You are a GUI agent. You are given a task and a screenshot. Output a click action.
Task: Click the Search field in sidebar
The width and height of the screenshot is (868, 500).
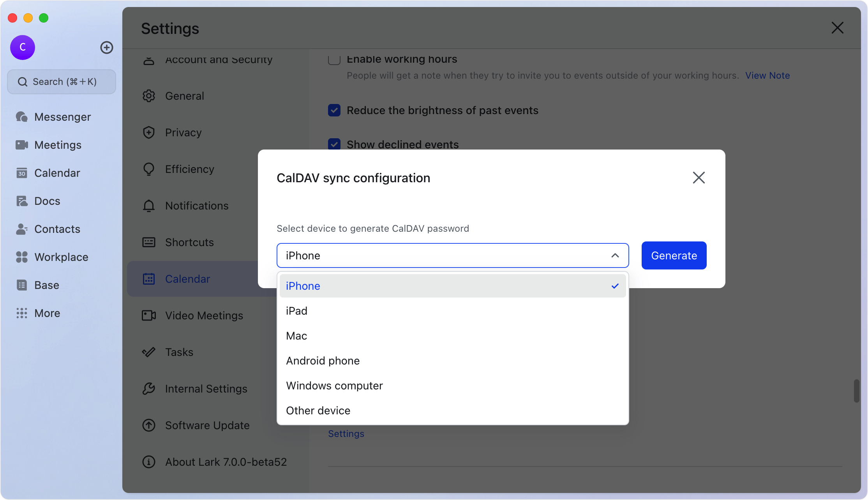(62, 82)
